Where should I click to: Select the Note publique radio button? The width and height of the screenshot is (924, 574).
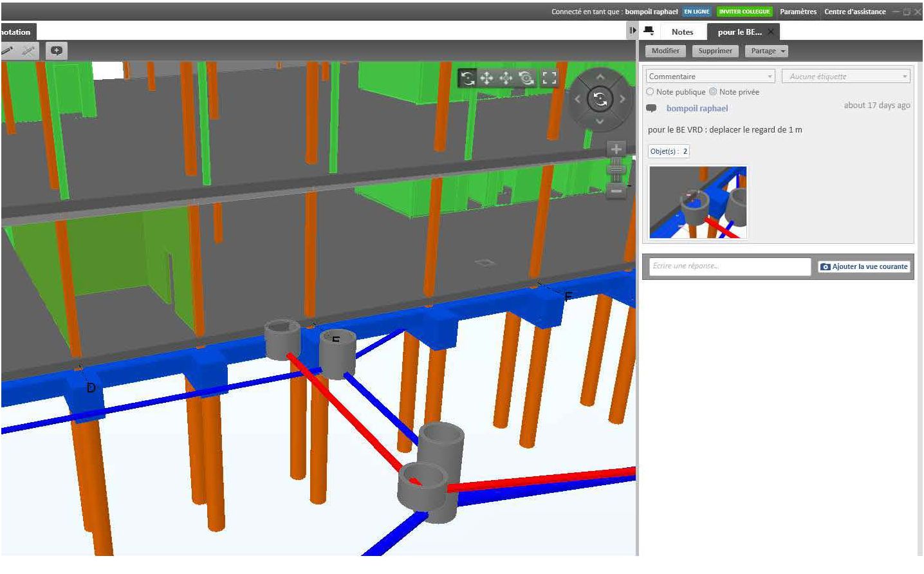(650, 92)
